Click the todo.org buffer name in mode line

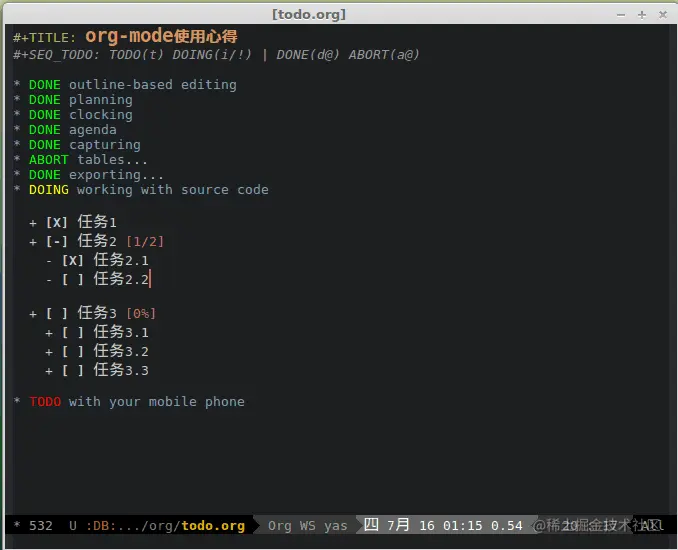tap(213, 526)
